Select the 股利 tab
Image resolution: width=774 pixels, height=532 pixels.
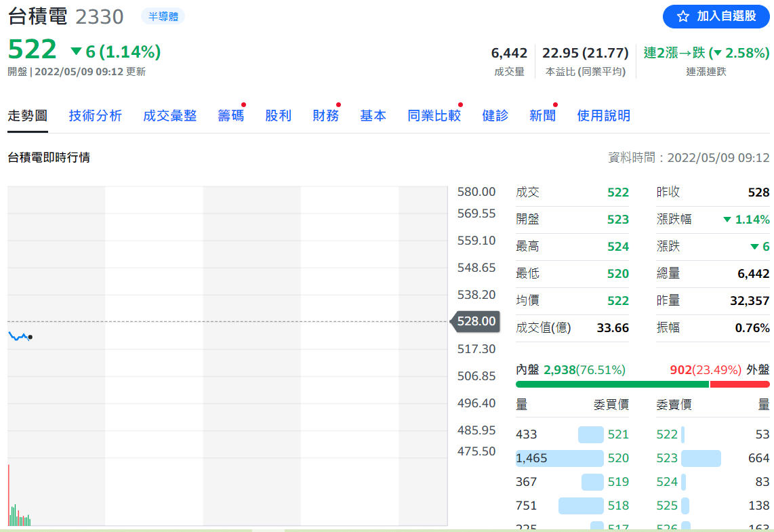(278, 116)
